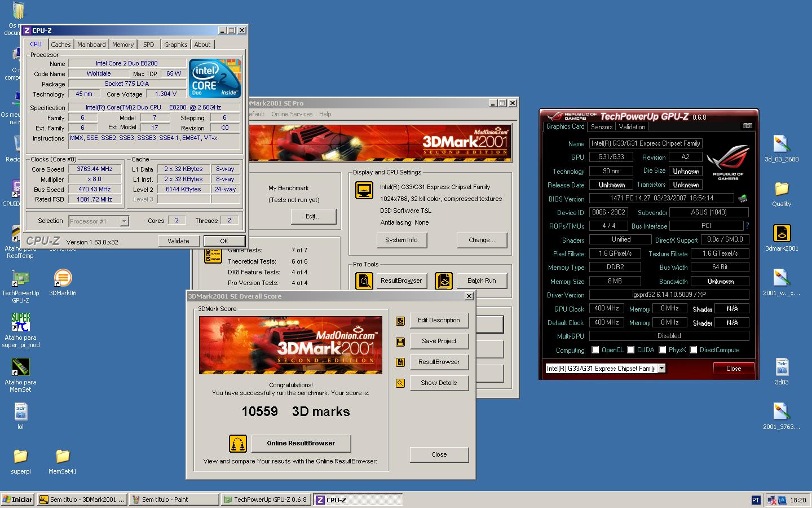This screenshot has height=508, width=812.
Task: Switch to the Validation tab in GPU-Z
Action: [x=632, y=127]
